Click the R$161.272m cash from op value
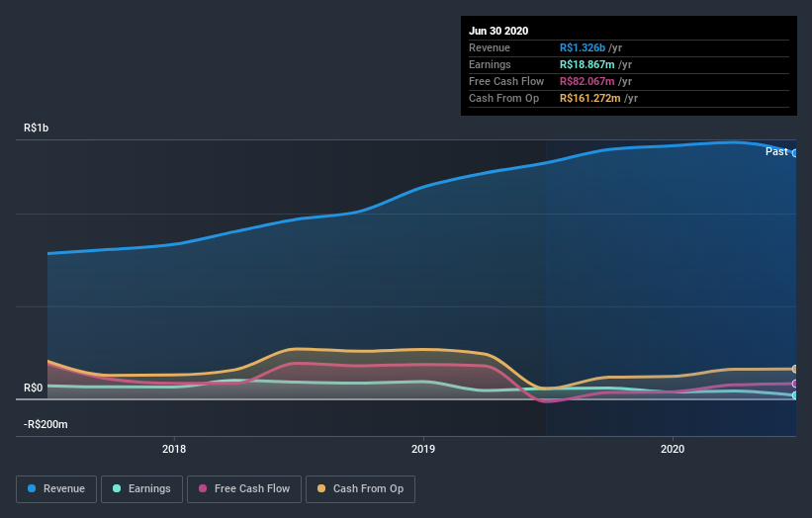 [x=589, y=98]
